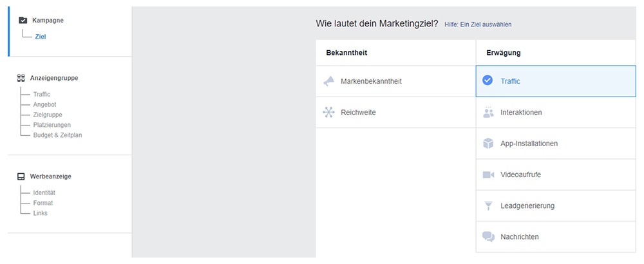This screenshot has width=644, height=264.
Task: Click the Erwägung column header
Action: [504, 53]
